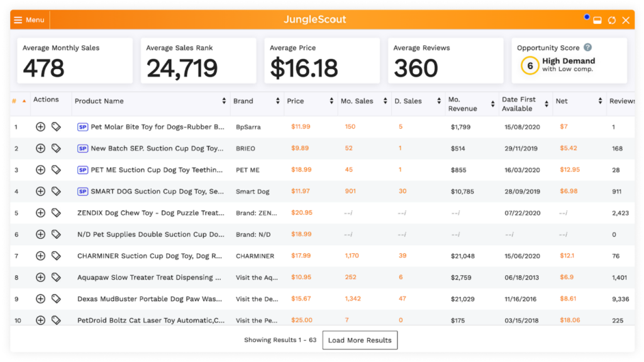Tag the Aquapaw Slow Treater product
This screenshot has height=362, width=644.
click(x=56, y=277)
